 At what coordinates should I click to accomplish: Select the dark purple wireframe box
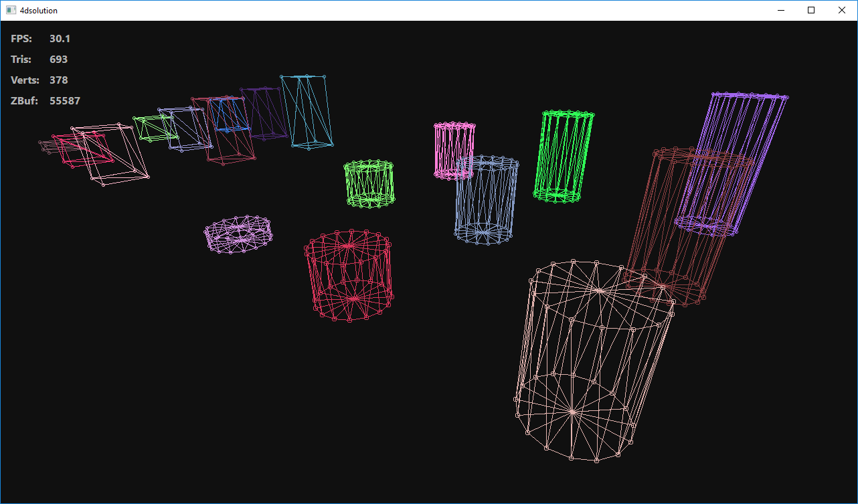tap(264, 114)
